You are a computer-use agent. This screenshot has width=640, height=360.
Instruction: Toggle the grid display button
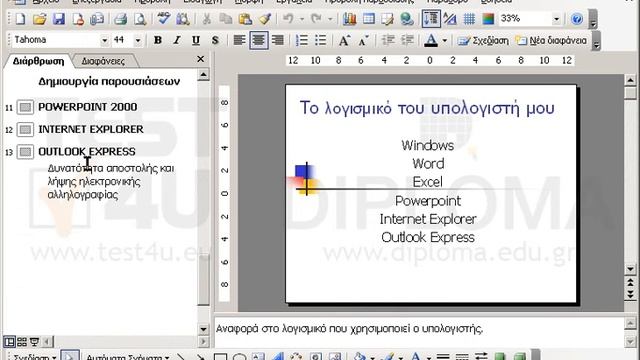469,19
